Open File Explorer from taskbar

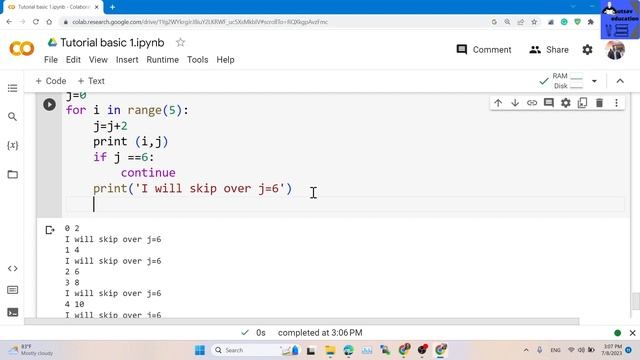coord(330,350)
